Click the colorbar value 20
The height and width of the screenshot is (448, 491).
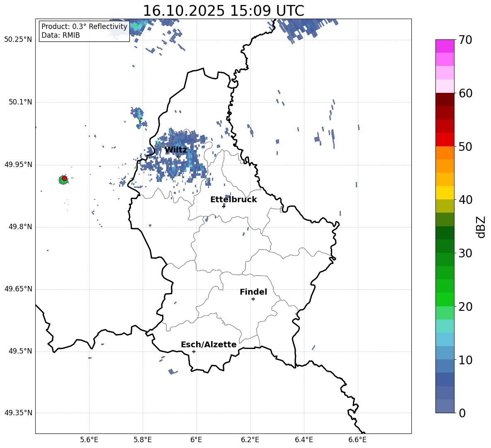(465, 307)
